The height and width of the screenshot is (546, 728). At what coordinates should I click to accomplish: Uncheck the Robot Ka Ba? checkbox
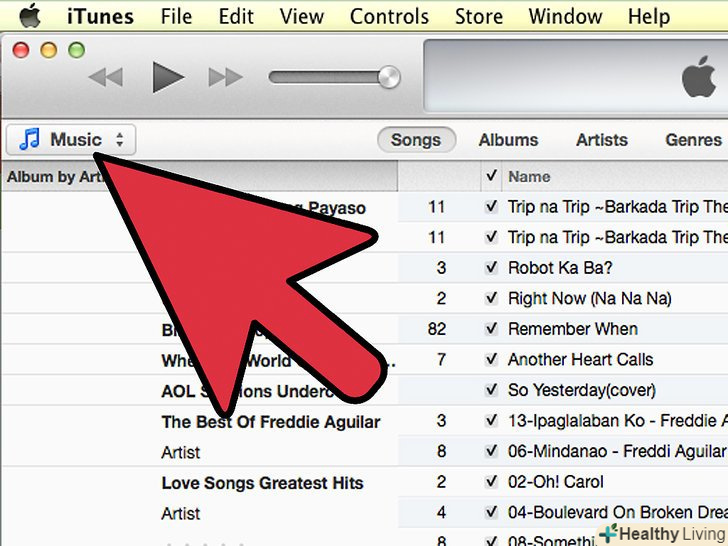coord(491,267)
